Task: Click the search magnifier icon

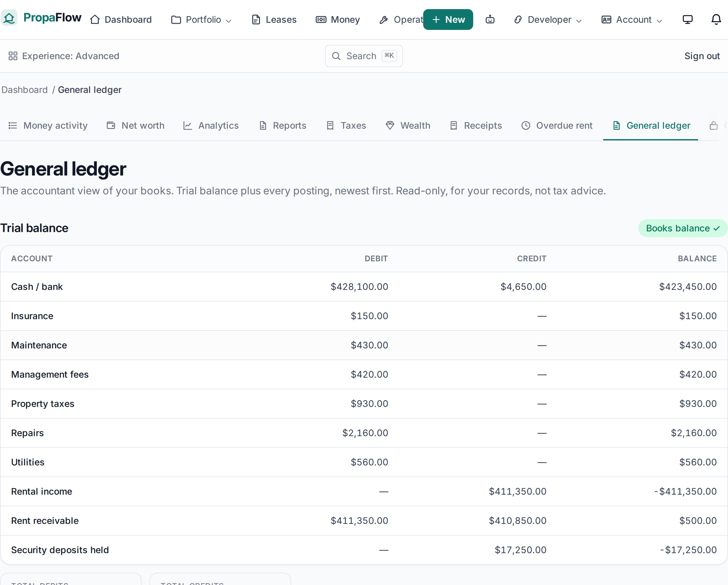Action: pyautogui.click(x=336, y=56)
